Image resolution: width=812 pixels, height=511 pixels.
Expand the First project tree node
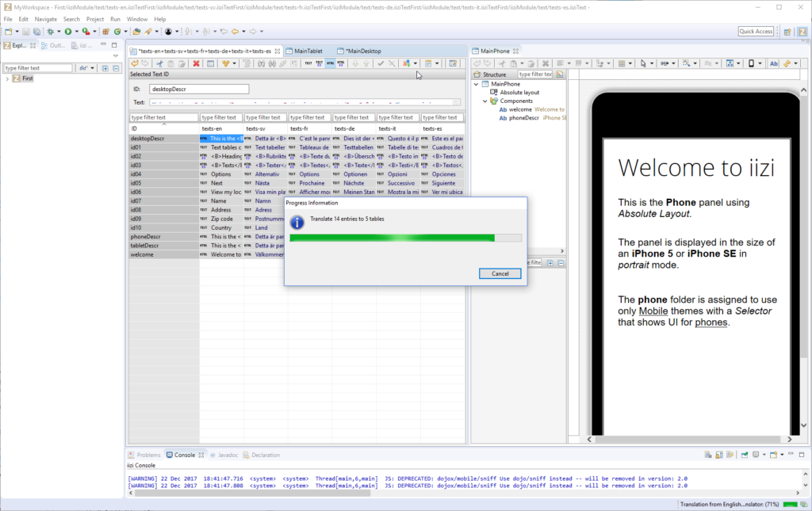tap(7, 79)
